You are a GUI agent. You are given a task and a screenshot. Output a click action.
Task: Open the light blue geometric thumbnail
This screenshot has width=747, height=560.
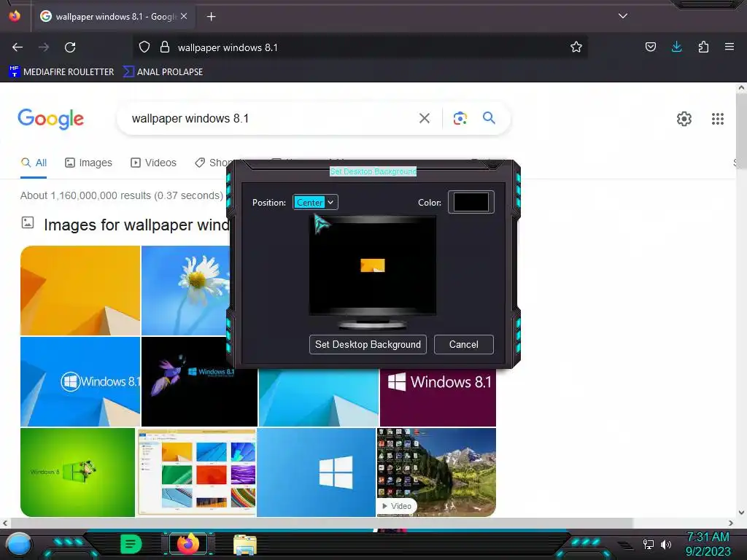point(319,397)
